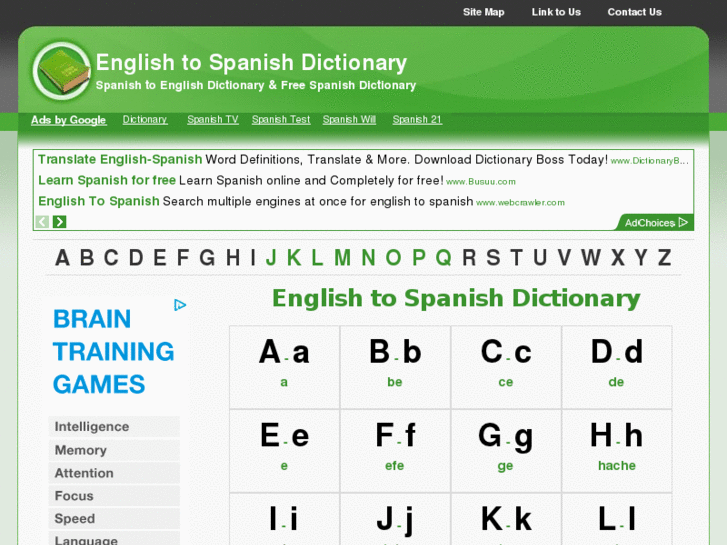Open the Spanish 21 ad link

(x=417, y=120)
